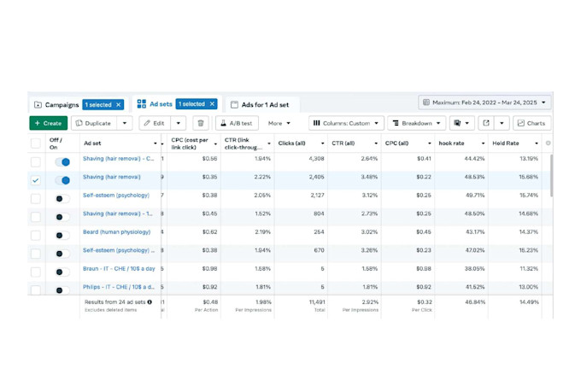
Task: Open the More dropdown menu
Action: 279,123
